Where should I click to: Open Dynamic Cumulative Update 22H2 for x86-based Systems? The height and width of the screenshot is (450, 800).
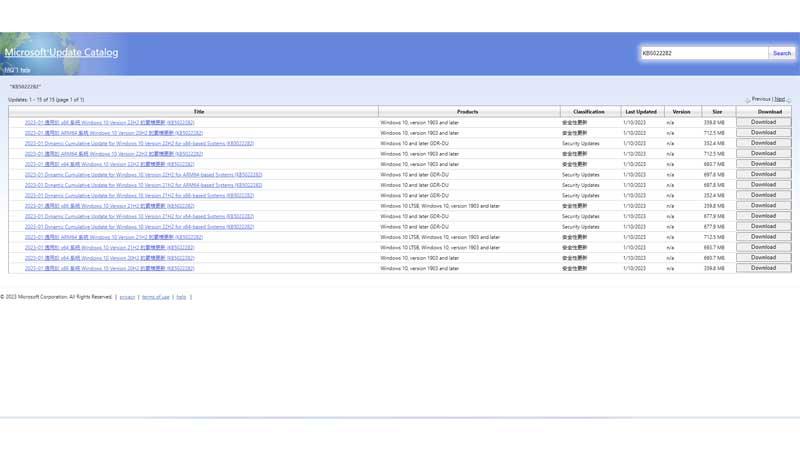tap(139, 143)
